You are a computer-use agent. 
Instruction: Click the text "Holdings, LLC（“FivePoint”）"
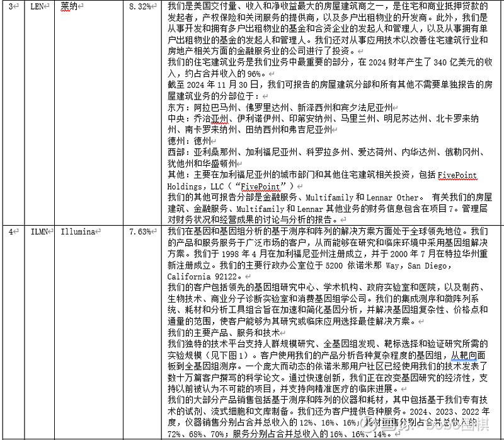pyautogui.click(x=230, y=186)
